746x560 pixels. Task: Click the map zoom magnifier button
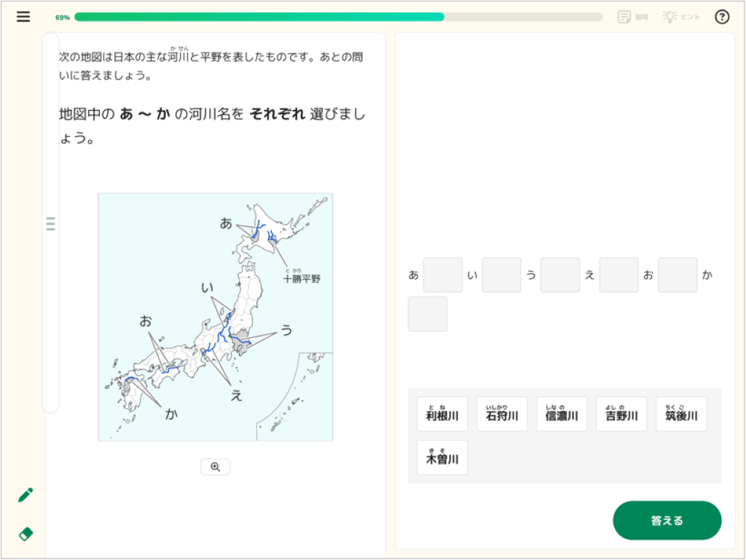coord(216,467)
